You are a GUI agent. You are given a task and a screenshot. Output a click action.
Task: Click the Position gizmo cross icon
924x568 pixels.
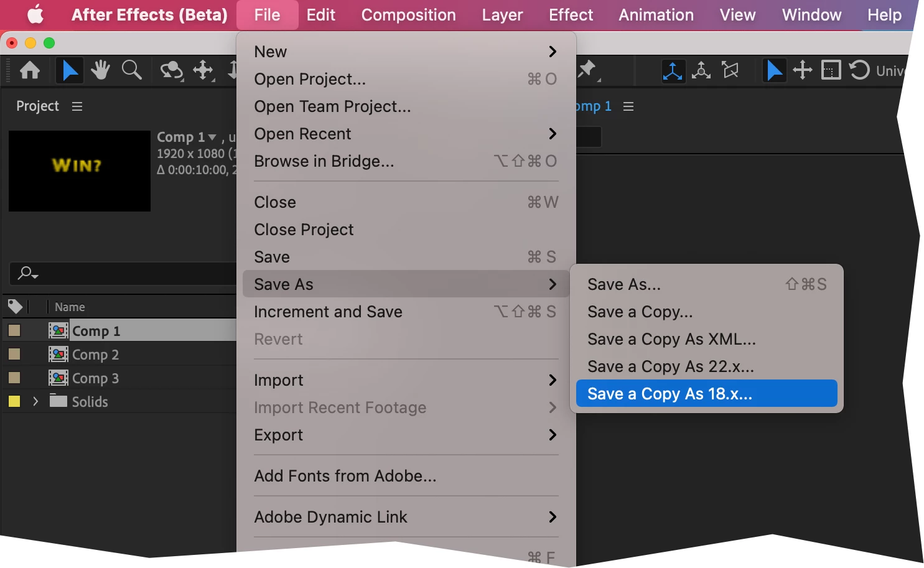[x=803, y=70]
